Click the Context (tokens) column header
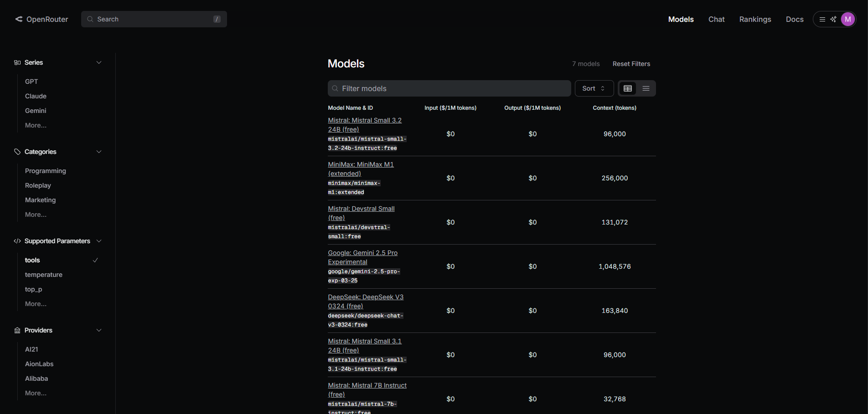 pyautogui.click(x=615, y=108)
